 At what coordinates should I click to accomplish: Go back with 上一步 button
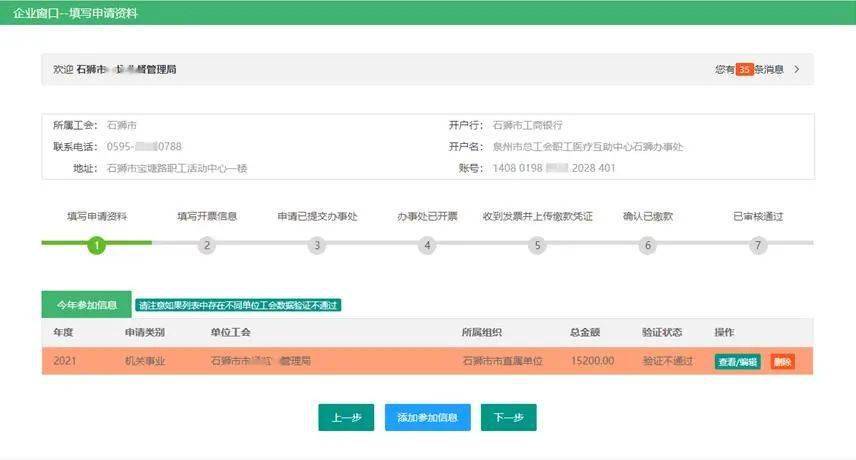coord(346,417)
